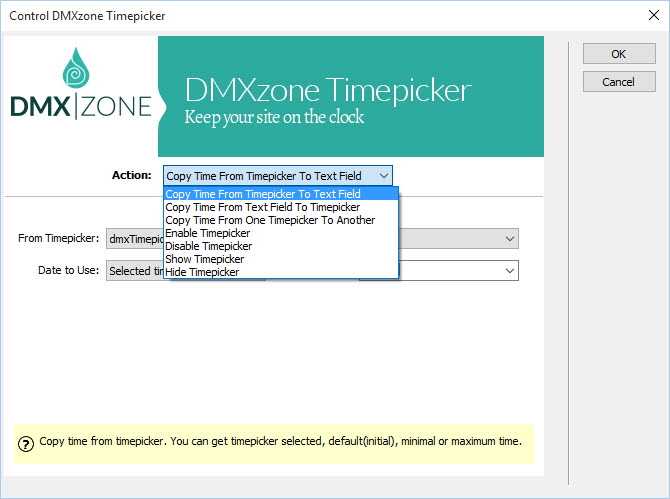The width and height of the screenshot is (670, 499).
Task: Close the Control DMXzone Timepicker dialog
Action: 653,15
